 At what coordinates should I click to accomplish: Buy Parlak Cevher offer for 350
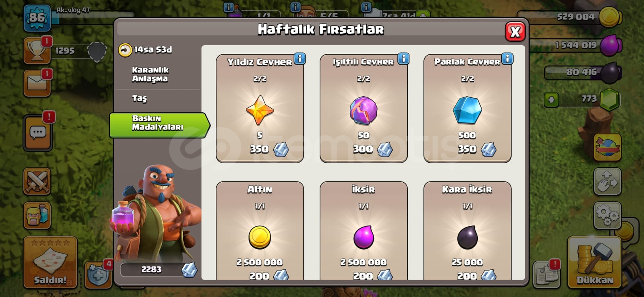point(467,109)
